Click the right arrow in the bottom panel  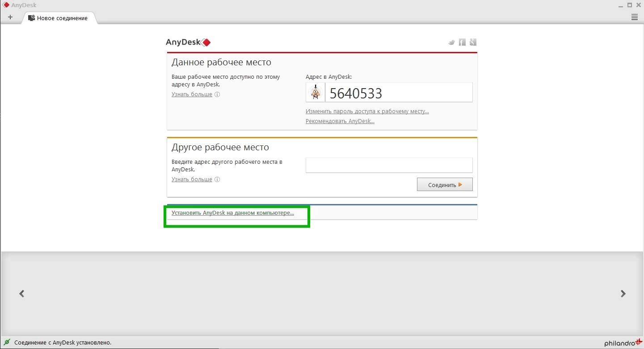[623, 294]
